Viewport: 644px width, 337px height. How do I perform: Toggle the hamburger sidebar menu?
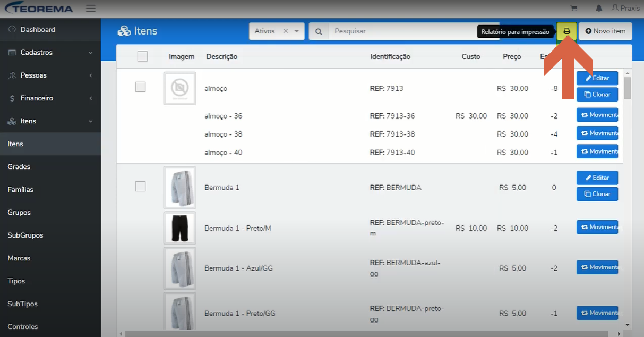pyautogui.click(x=91, y=9)
